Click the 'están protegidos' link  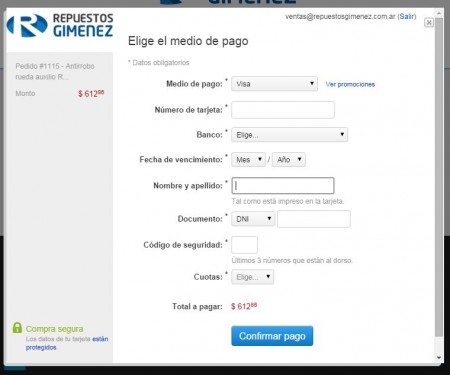click(67, 343)
